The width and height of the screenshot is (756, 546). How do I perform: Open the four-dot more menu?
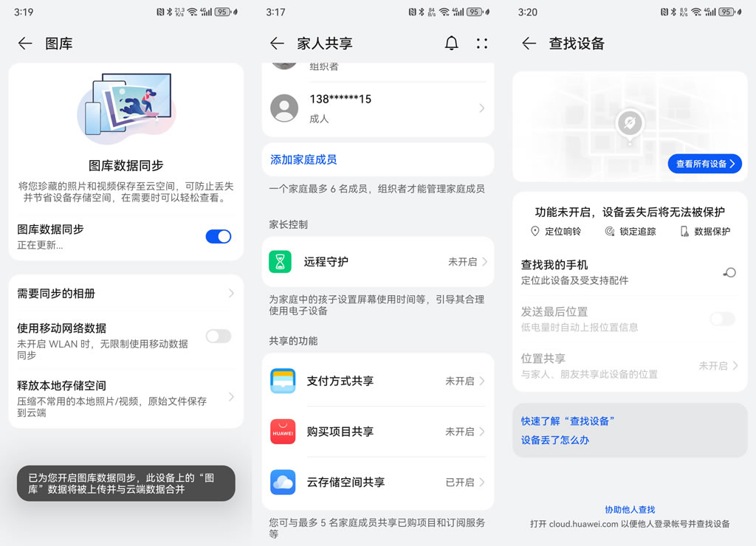click(x=482, y=44)
